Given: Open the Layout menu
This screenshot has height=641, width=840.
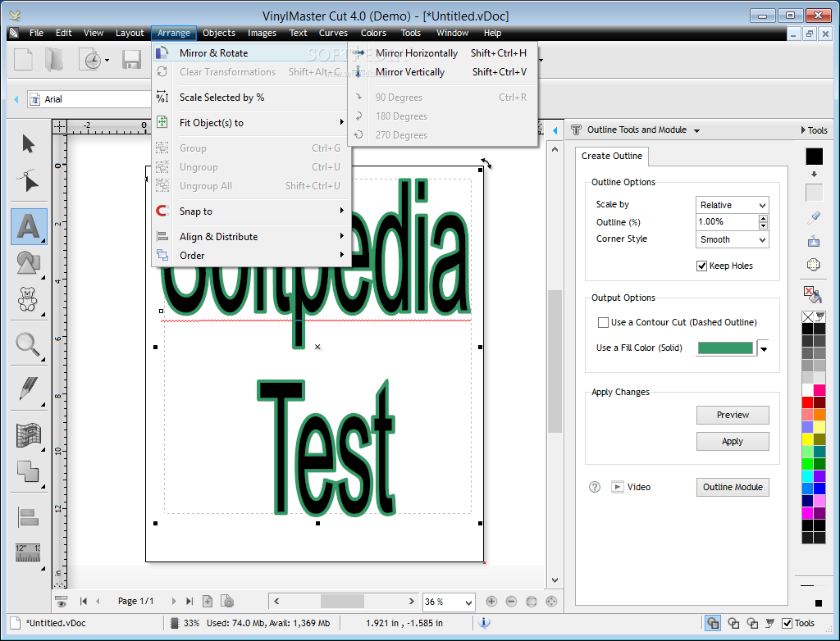Looking at the screenshot, I should click(x=130, y=33).
